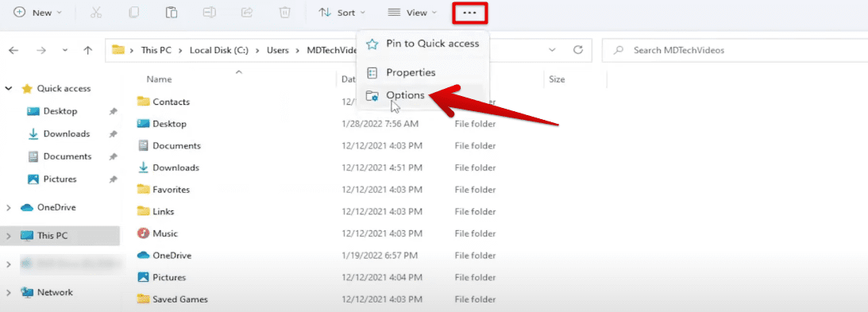Click the Share icon in toolbar
Viewport: 868px width, 312px height.
coord(248,12)
